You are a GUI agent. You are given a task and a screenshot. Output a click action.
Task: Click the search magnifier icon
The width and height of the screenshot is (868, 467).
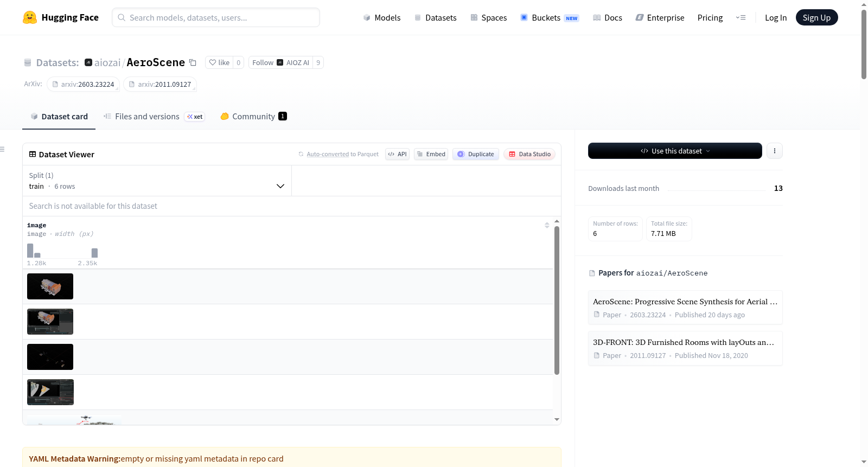click(122, 17)
